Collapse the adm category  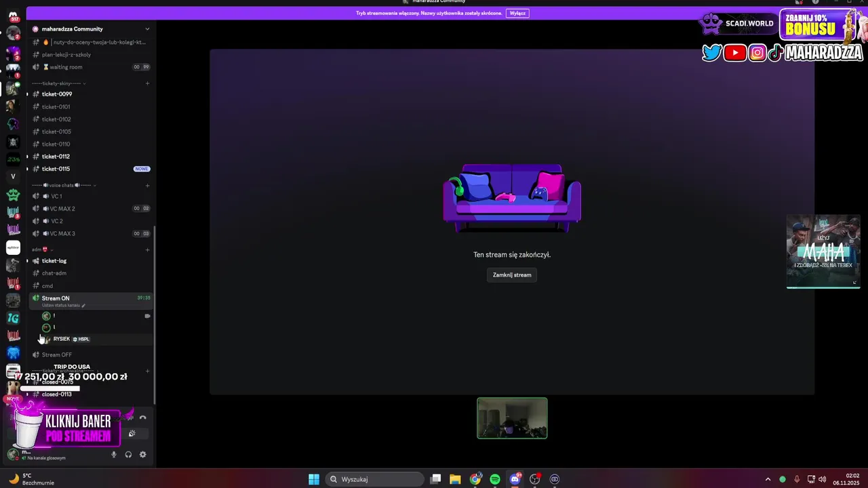point(42,249)
